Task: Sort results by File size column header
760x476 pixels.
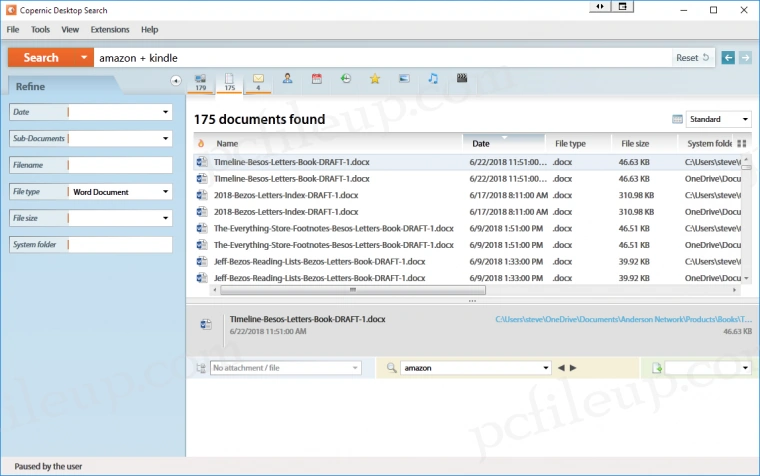Action: click(x=635, y=143)
